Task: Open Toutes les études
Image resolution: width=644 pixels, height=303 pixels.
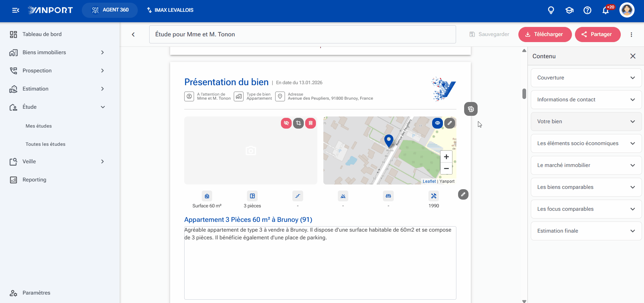Action: pyautogui.click(x=45, y=144)
